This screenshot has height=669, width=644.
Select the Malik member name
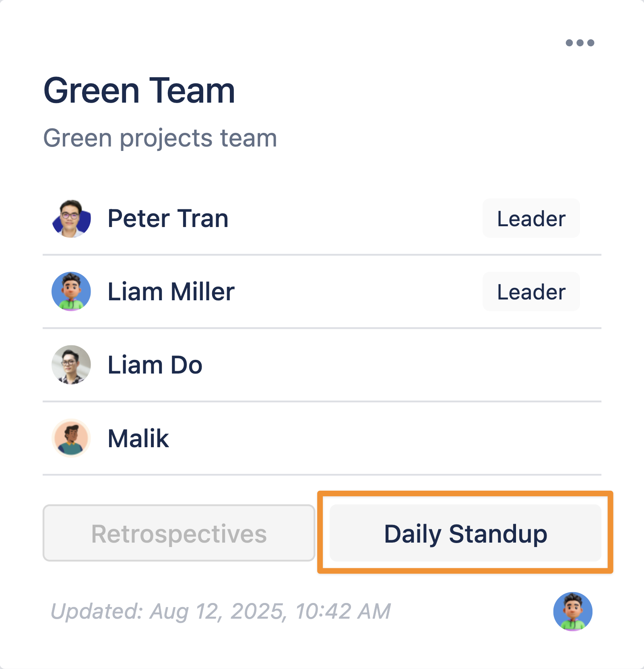[x=138, y=438]
